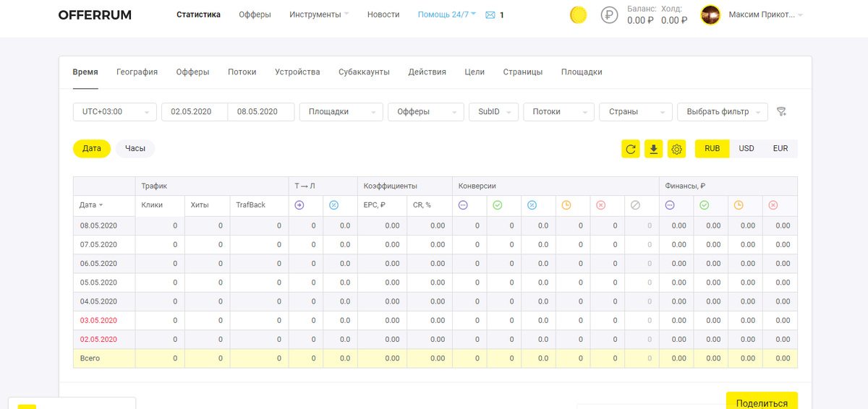Click the ruble balance circle icon
This screenshot has width=868, height=409.
(x=610, y=14)
